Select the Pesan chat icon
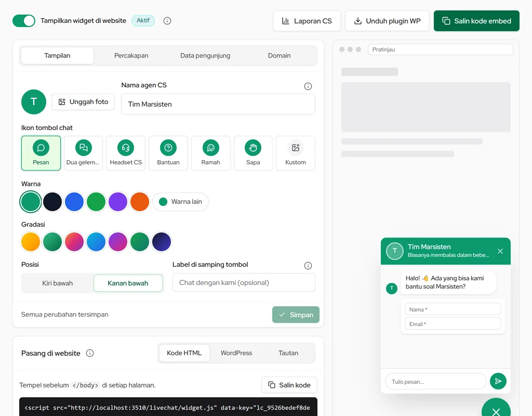This screenshot has height=416, width=532. coord(41,153)
